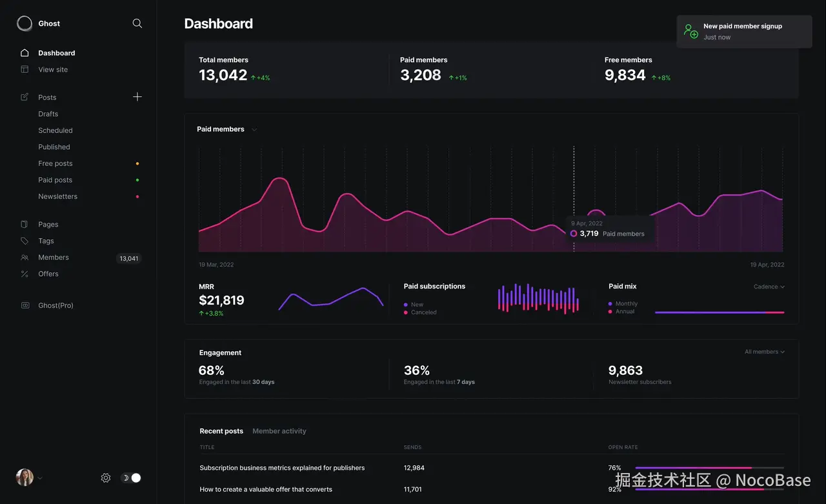The height and width of the screenshot is (504, 826).
Task: Open Free posts in the sidebar
Action: (55, 164)
